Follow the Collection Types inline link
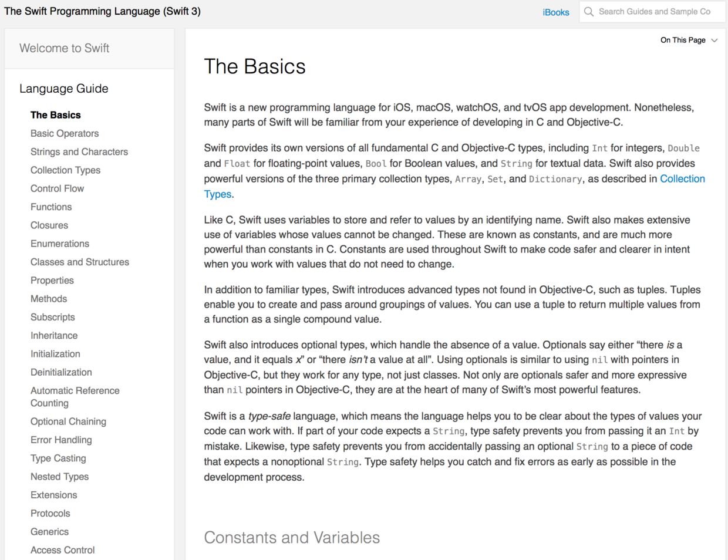This screenshot has width=728, height=560. pos(682,179)
